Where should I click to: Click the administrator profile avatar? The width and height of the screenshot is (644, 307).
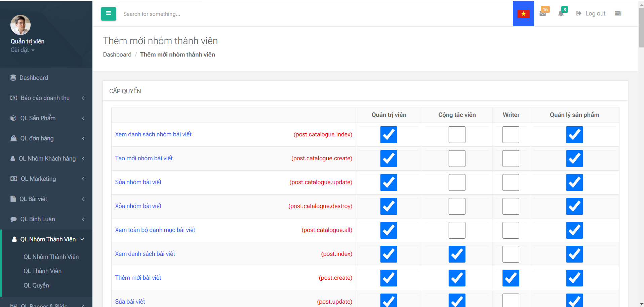pyautogui.click(x=21, y=25)
